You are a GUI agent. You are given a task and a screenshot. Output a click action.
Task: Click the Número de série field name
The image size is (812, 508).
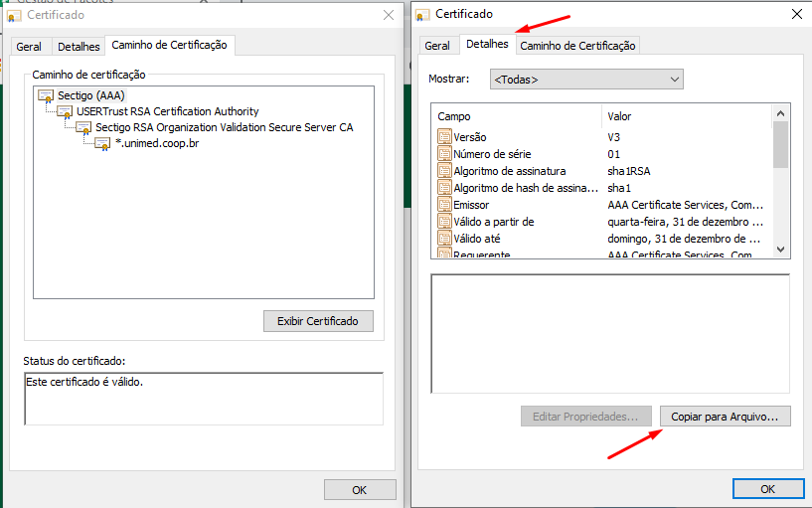(x=492, y=154)
